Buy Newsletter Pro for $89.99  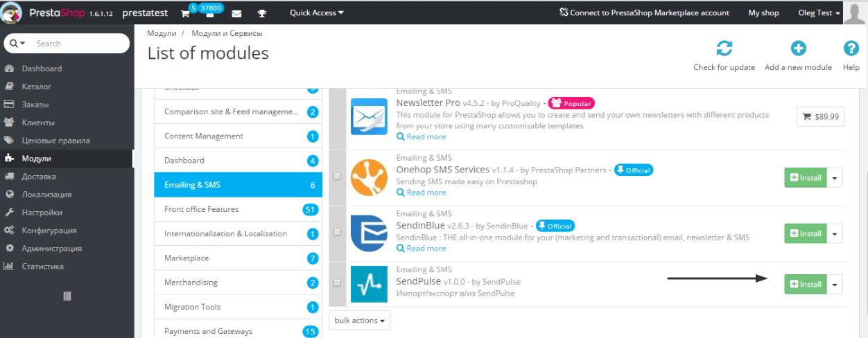pyautogui.click(x=821, y=117)
